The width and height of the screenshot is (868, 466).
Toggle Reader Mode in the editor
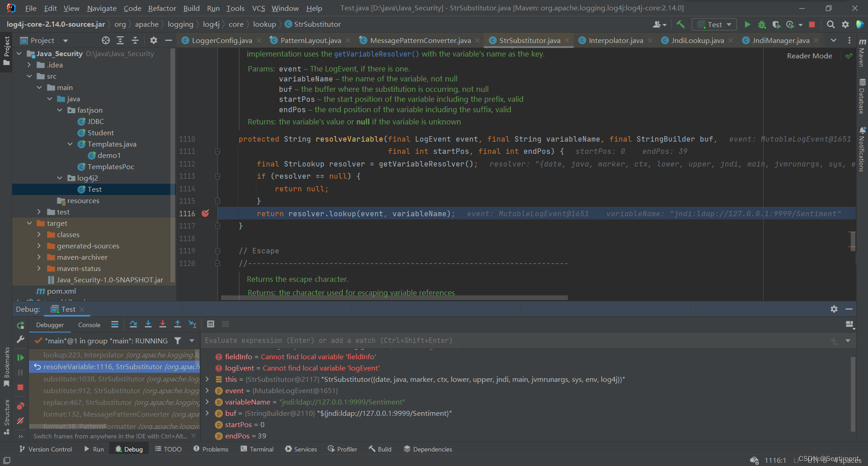(809, 56)
